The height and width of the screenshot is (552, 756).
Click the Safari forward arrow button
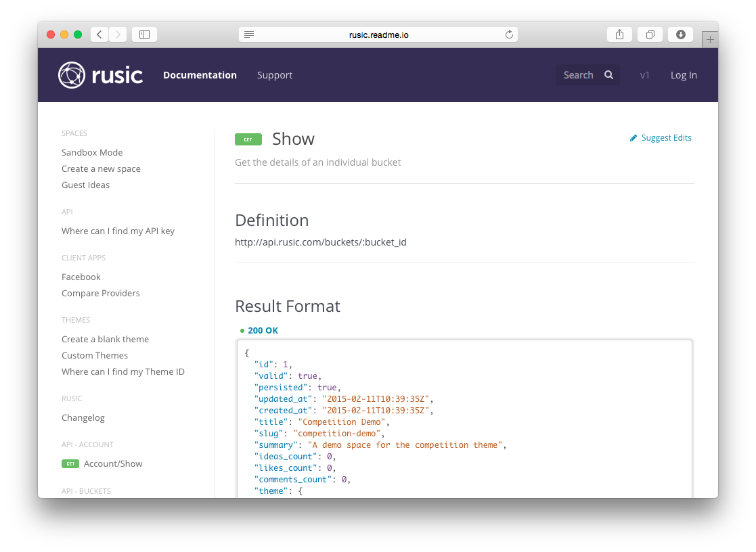point(118,34)
